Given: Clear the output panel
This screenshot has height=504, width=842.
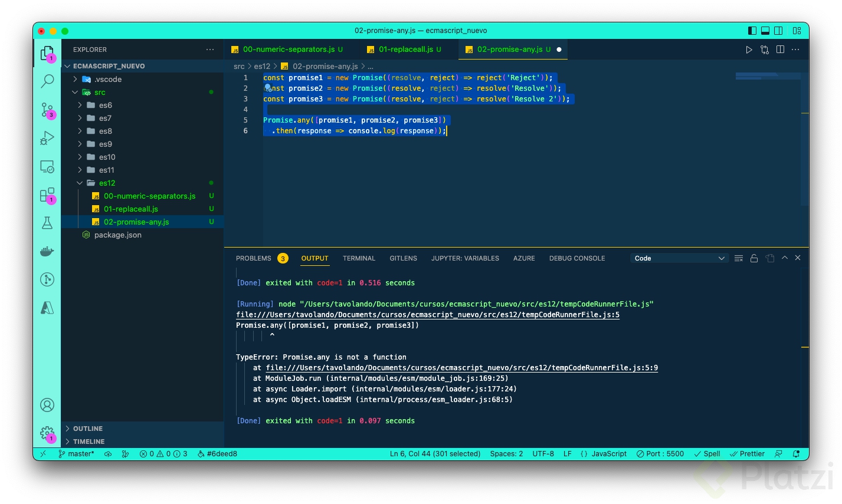Looking at the screenshot, I should [739, 258].
